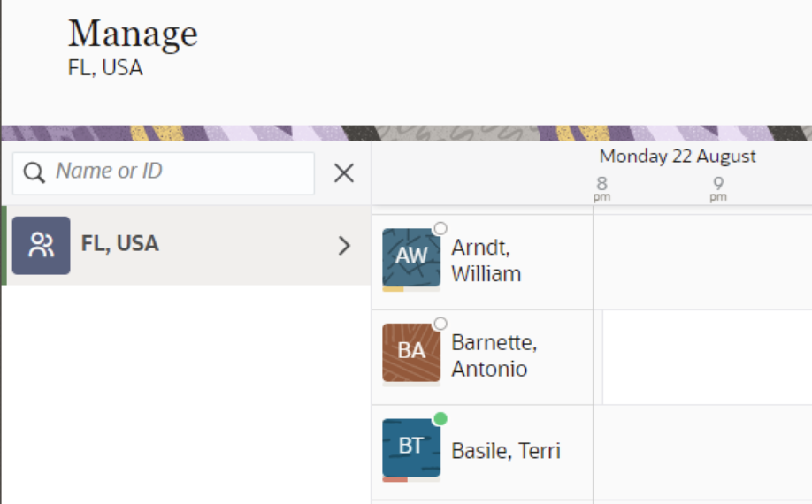The image size is (812, 504).
Task: Click Terri Basile's green online status dot
Action: [x=440, y=418]
